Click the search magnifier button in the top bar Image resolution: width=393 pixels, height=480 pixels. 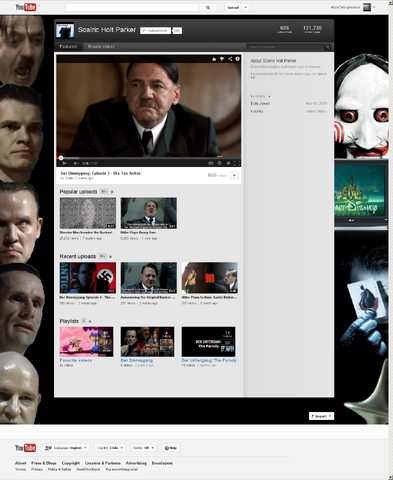pyautogui.click(x=208, y=7)
